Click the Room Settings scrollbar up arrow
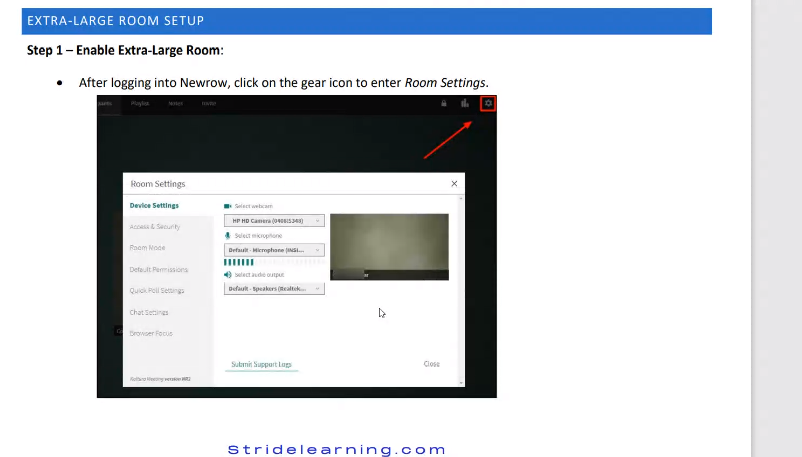 click(461, 199)
